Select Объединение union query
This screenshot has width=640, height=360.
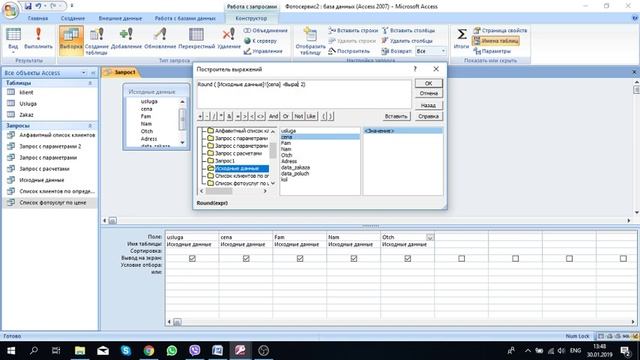(x=265, y=31)
